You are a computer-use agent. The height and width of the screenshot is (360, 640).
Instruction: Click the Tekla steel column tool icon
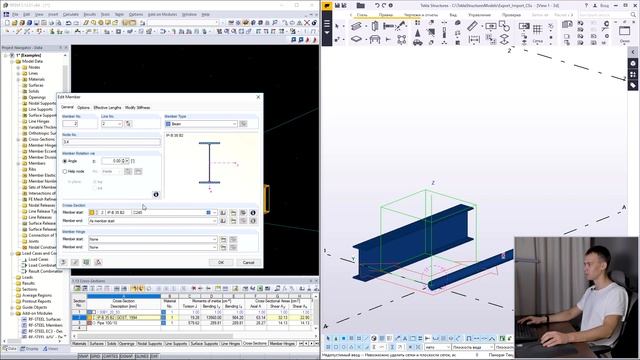click(x=375, y=26)
